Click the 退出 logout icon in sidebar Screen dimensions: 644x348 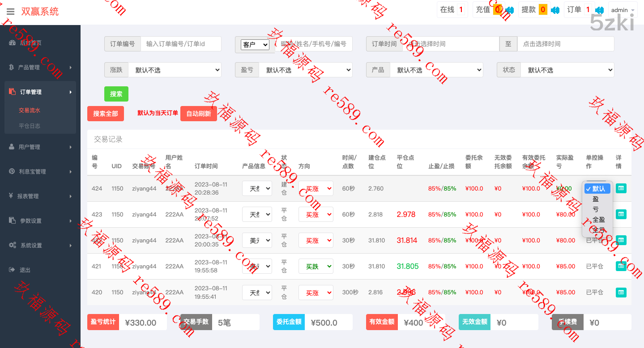click(12, 270)
